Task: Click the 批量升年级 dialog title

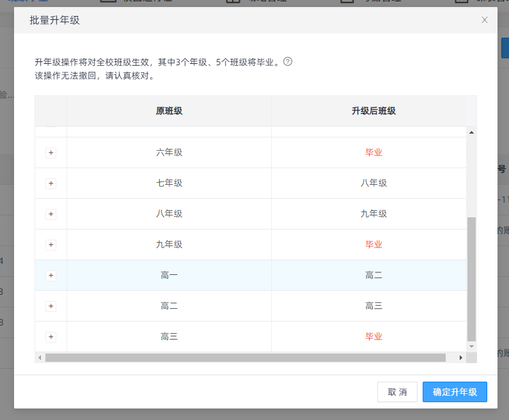Action: [54, 20]
